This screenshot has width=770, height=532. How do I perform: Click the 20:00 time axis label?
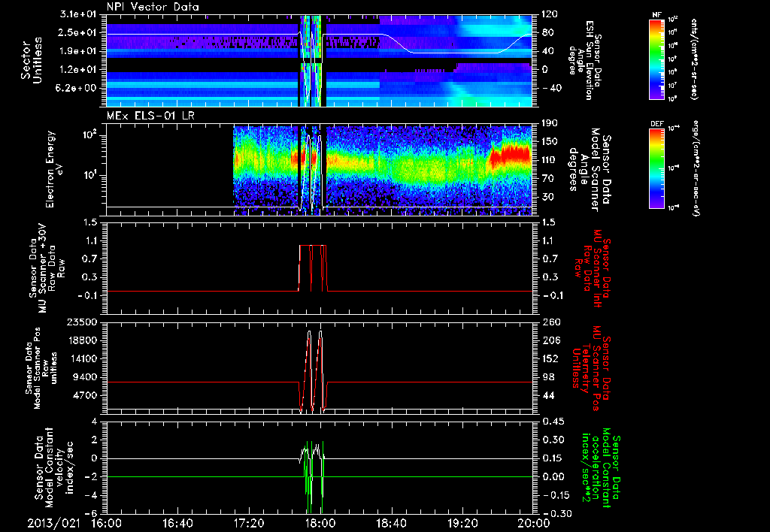click(534, 523)
